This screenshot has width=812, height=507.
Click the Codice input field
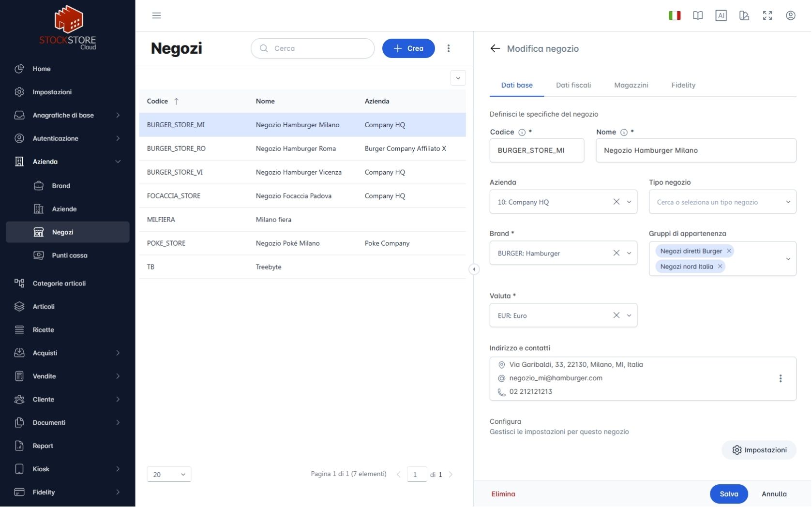537,150
